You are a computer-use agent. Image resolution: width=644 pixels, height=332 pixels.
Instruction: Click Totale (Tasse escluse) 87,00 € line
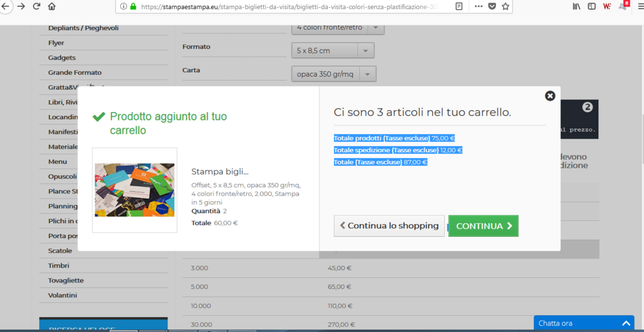pos(381,162)
